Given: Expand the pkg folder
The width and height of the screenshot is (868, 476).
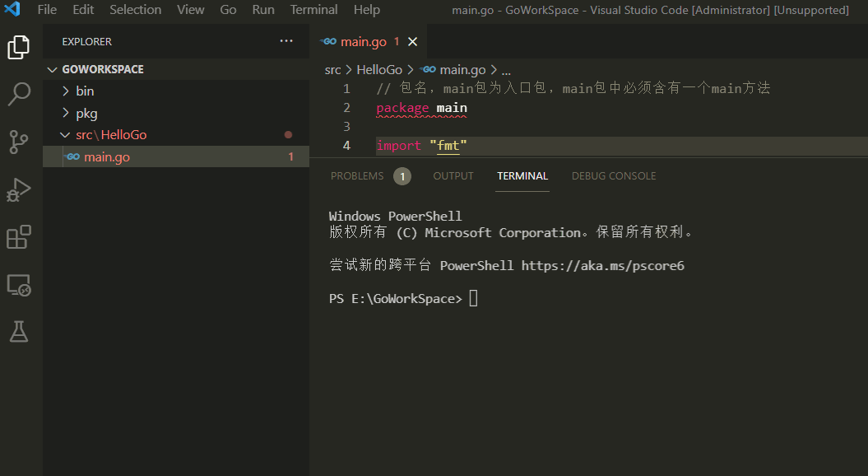Looking at the screenshot, I should tap(66, 113).
